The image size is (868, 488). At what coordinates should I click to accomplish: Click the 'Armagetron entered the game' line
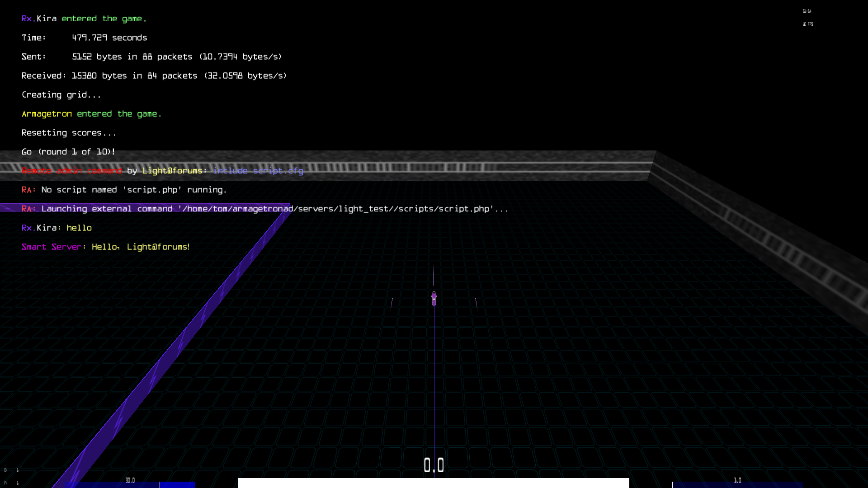click(x=91, y=114)
